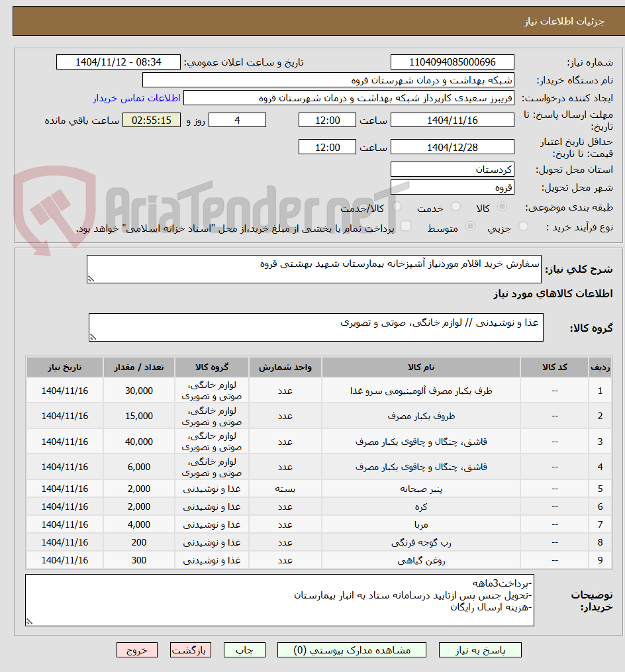The image size is (625, 672).
Task: Click مشاهده مدارک پیوستی (0) button
Action: [352, 650]
